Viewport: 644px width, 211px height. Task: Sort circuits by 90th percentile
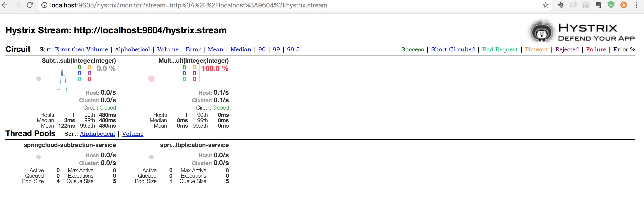point(262,49)
